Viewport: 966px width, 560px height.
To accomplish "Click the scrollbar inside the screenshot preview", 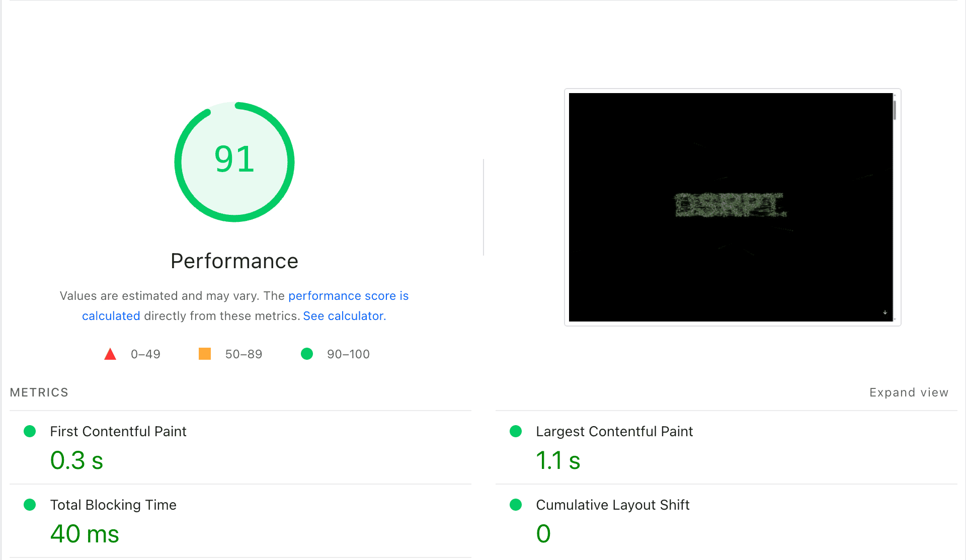I will point(895,110).
